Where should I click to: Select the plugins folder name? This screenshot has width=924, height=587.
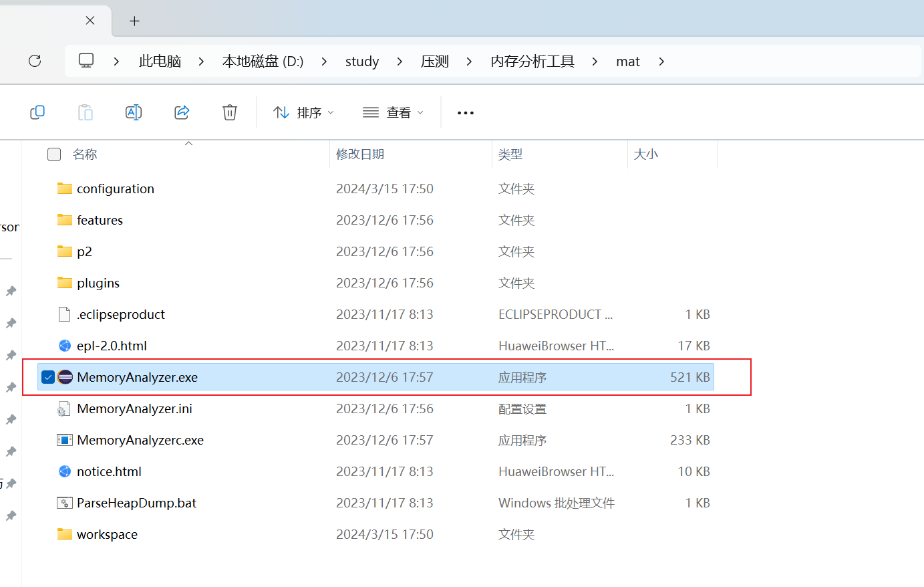(x=98, y=283)
